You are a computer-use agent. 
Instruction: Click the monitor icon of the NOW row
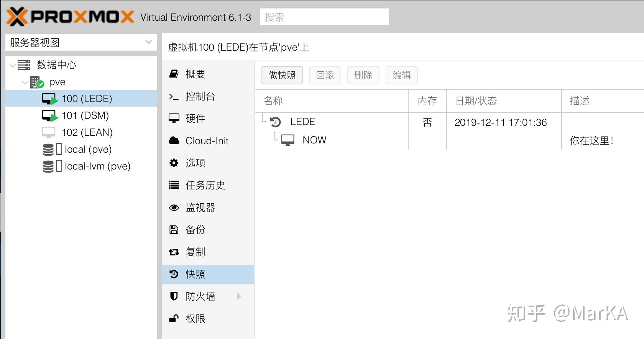click(288, 140)
